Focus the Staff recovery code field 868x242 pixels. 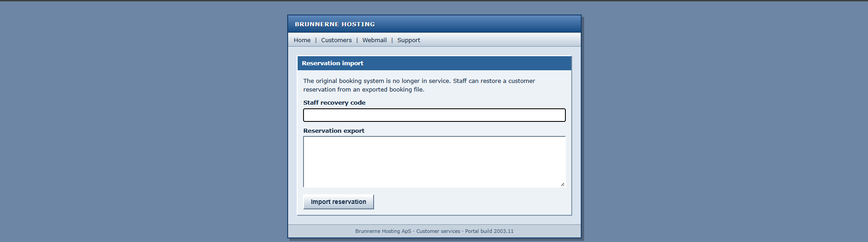point(434,115)
